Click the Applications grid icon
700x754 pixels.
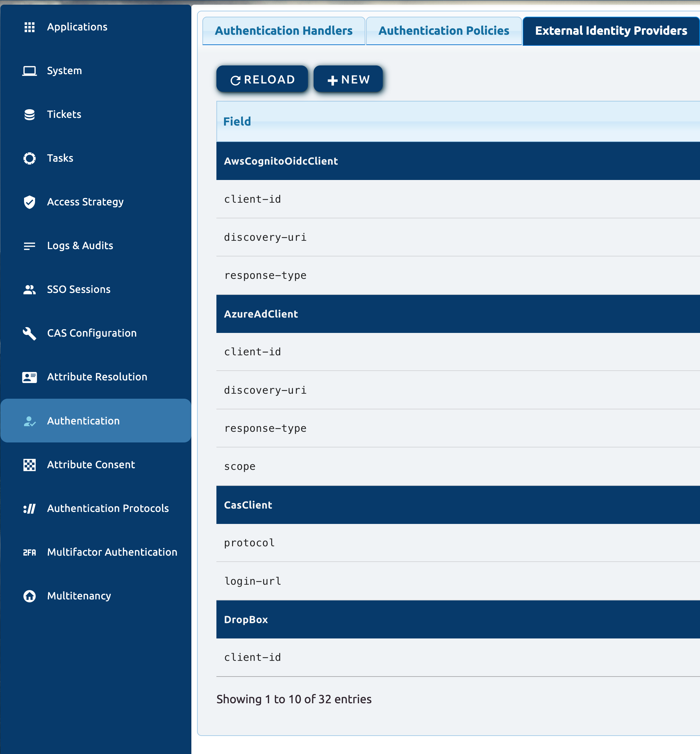click(29, 27)
